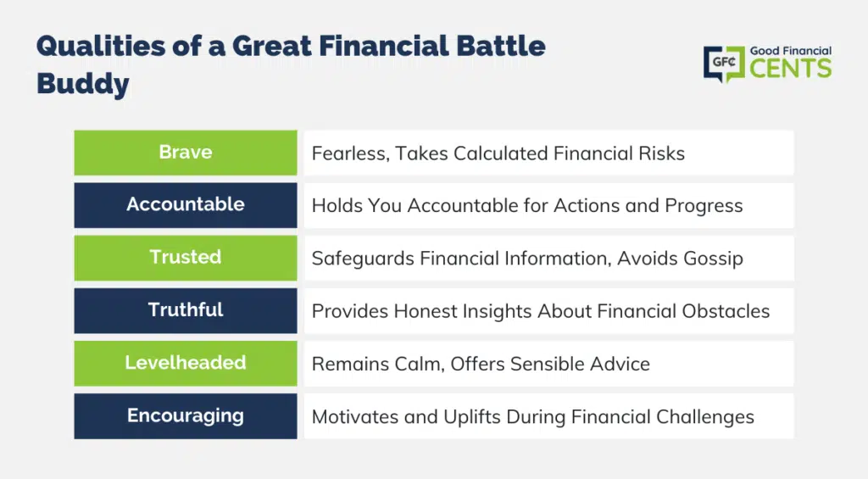
Task: Select the navy Accountable label box
Action: click(186, 205)
